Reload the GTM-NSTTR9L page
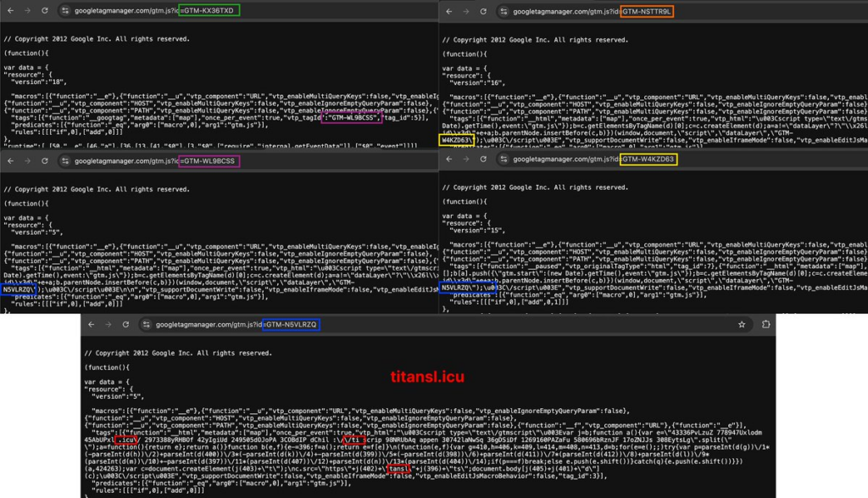Image resolution: width=868 pixels, height=498 pixels. point(484,12)
